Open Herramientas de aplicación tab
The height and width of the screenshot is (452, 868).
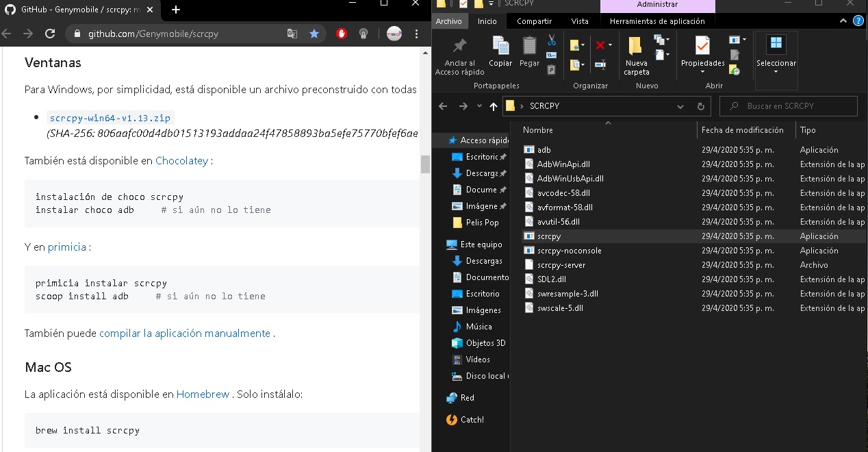pos(657,21)
